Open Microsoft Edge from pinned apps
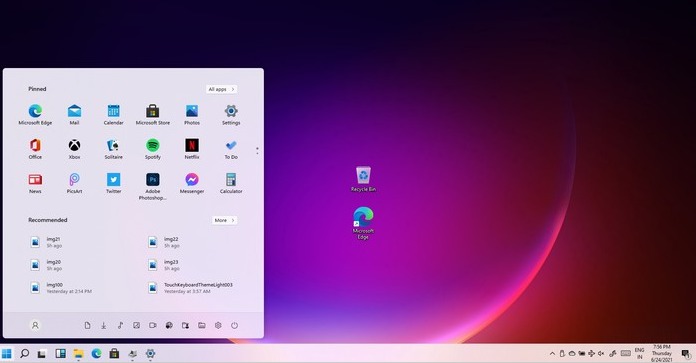Image resolution: width=696 pixels, height=363 pixels. pos(35,114)
